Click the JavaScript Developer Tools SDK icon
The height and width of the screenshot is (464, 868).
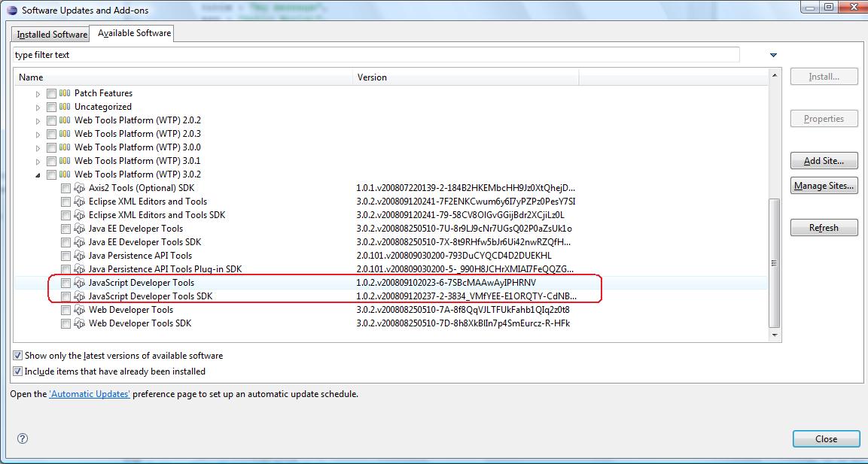(80, 296)
